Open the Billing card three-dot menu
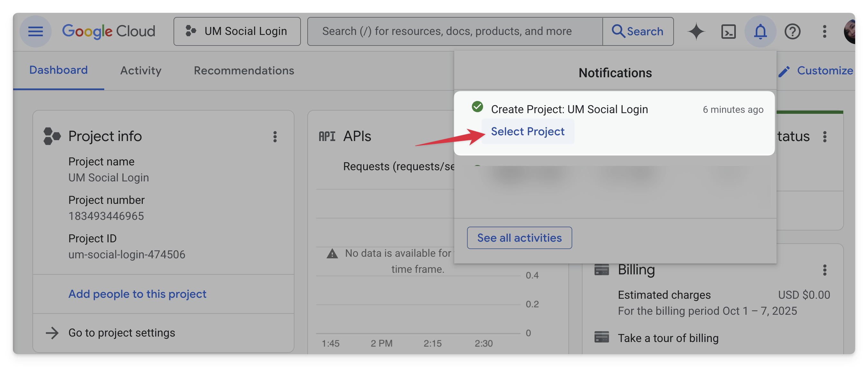This screenshot has width=868, height=367. (824, 270)
